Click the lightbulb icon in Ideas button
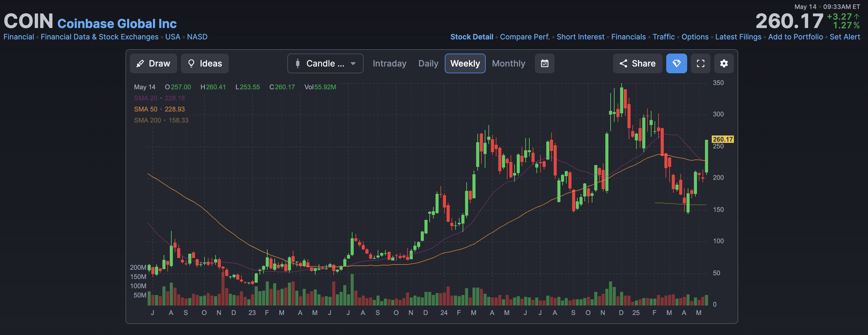 pos(191,63)
